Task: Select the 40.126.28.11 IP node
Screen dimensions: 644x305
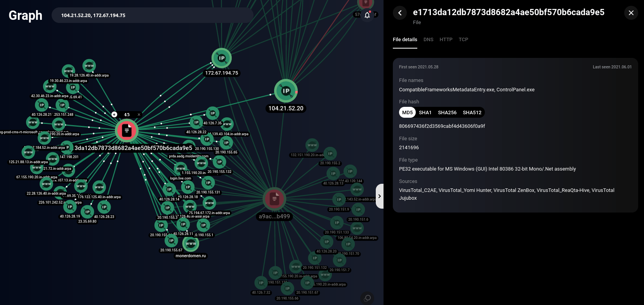Action: [183, 224]
